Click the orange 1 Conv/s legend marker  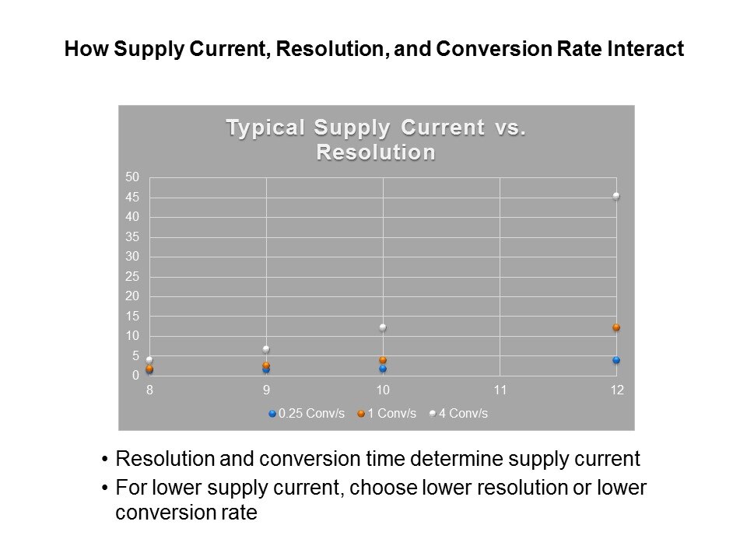click(361, 414)
